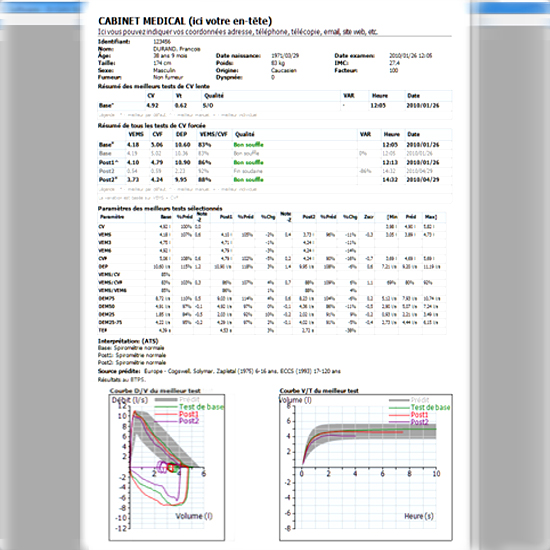Click the "Post2: Spirométrie normale" interpretation line

click(132, 362)
